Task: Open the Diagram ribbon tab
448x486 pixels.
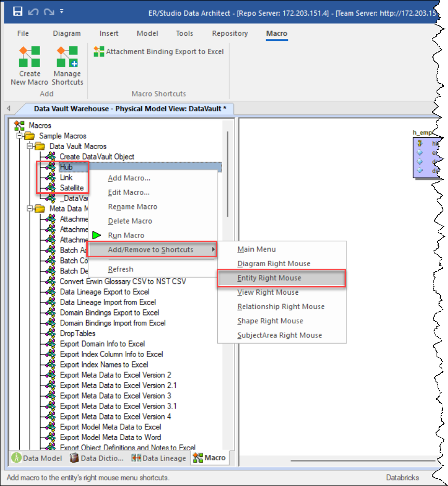Action: 67,33
